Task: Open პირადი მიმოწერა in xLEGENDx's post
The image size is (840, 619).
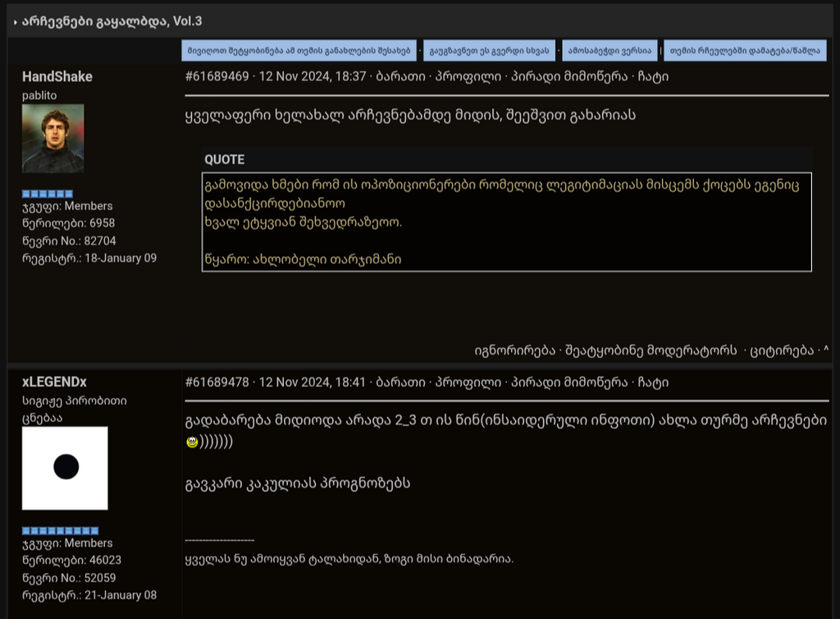Action: pyautogui.click(x=569, y=383)
